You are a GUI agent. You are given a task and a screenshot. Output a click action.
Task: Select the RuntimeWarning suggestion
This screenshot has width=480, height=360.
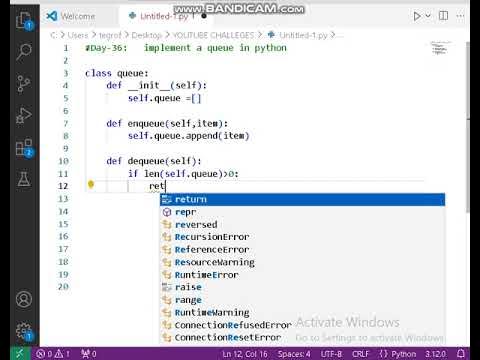[x=302, y=313]
